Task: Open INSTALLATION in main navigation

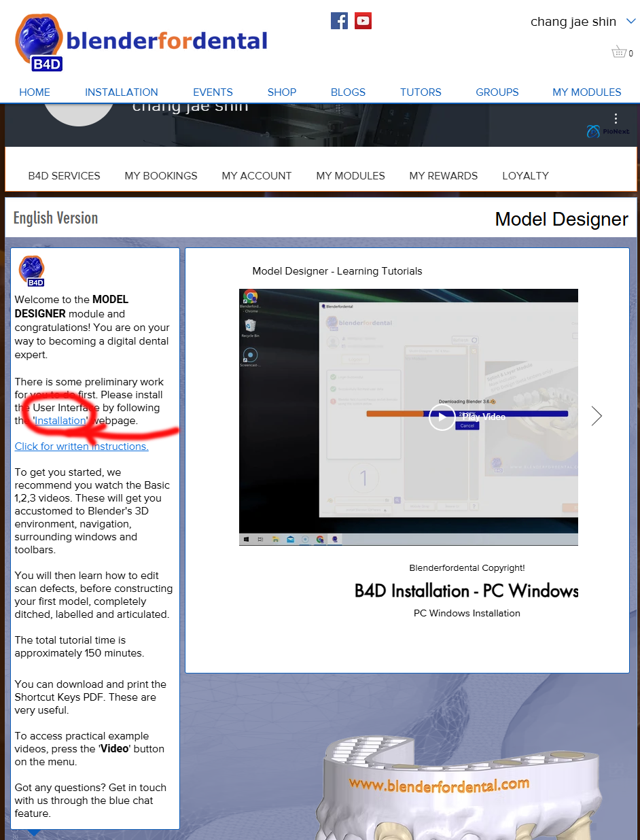Action: click(x=122, y=92)
